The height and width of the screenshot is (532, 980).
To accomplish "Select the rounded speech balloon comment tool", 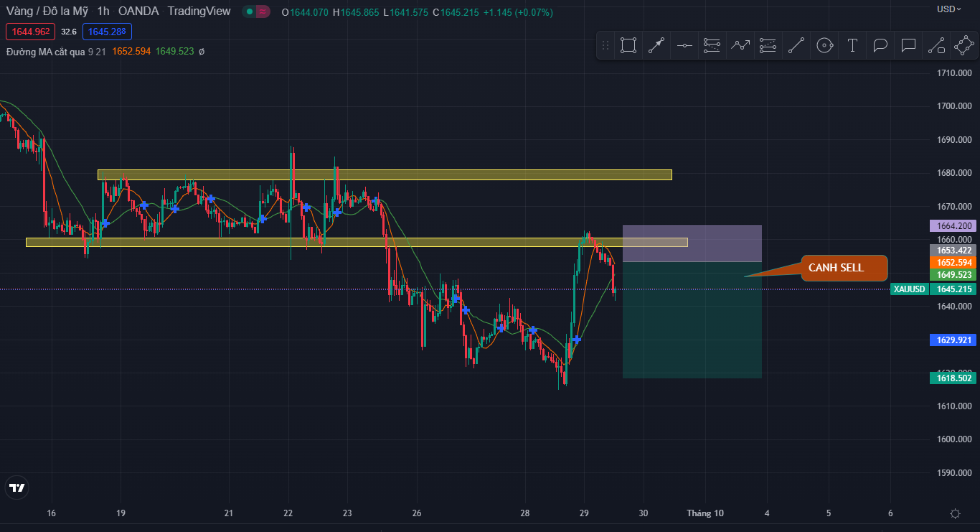I will click(x=880, y=46).
